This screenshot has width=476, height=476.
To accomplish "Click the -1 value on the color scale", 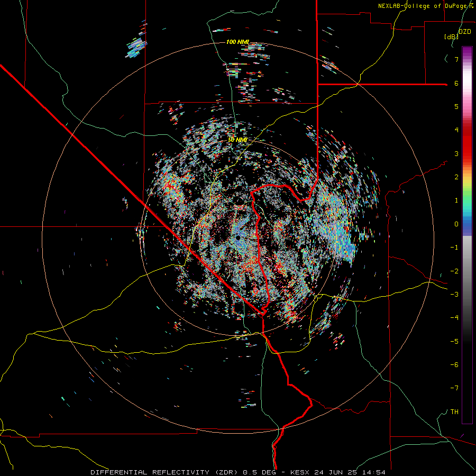I will tap(454, 248).
